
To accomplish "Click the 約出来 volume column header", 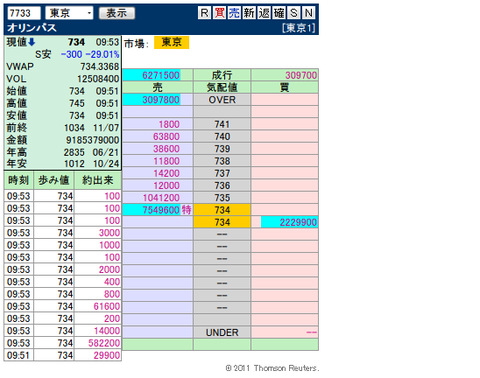I will tap(98, 180).
